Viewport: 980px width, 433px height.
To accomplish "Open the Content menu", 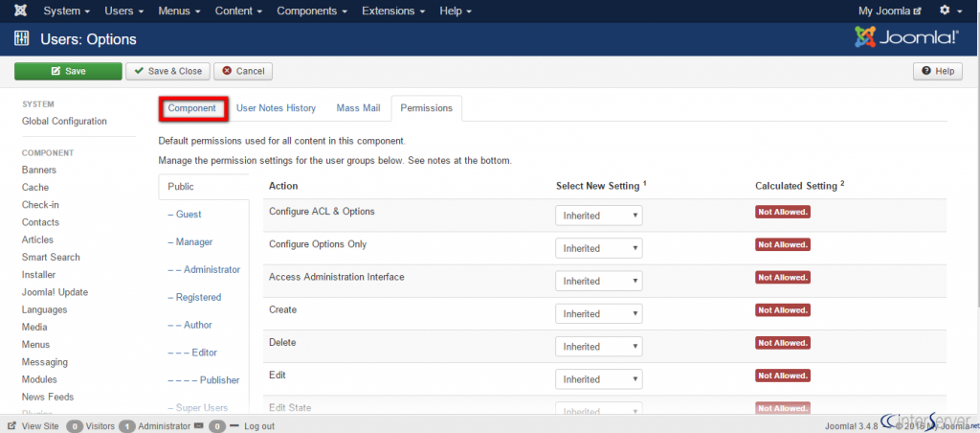I will [237, 11].
